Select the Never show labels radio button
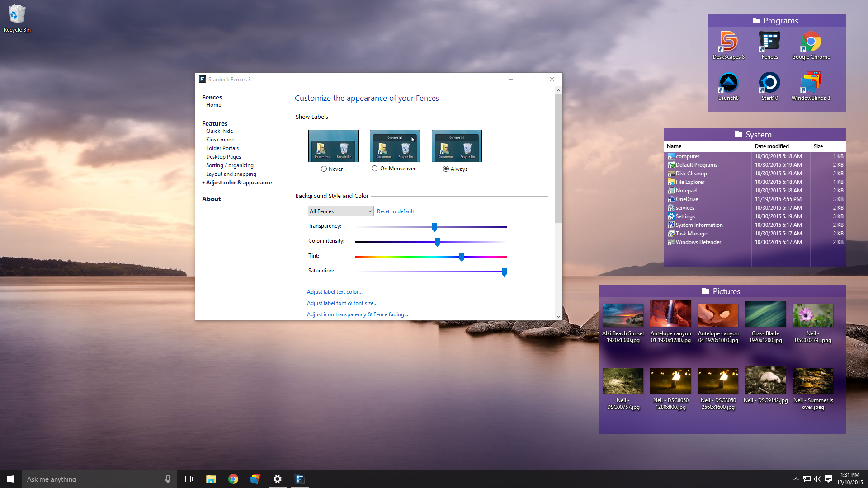Viewport: 868px width, 488px height. (324, 169)
